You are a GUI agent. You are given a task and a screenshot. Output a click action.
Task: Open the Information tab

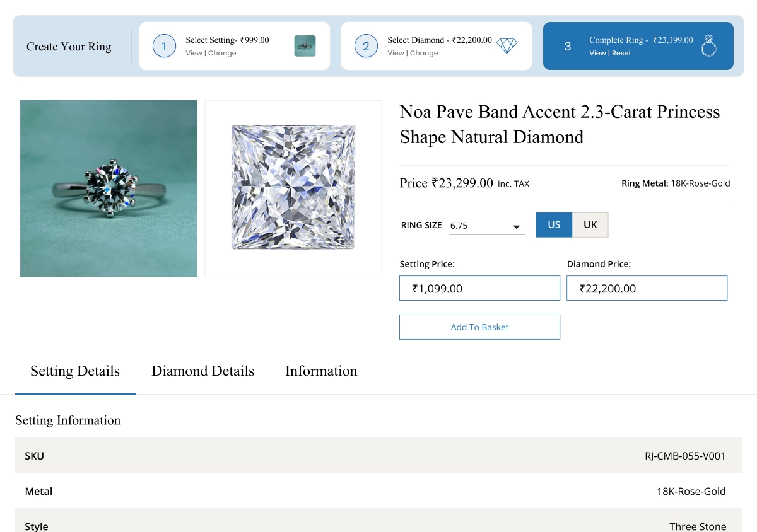point(321,371)
